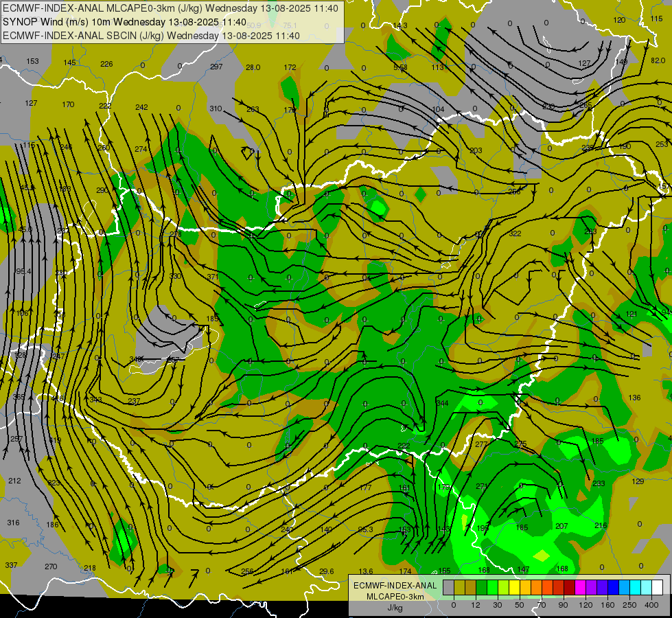
Task: Pick the pure blue legend swatch
Action: click(613, 587)
